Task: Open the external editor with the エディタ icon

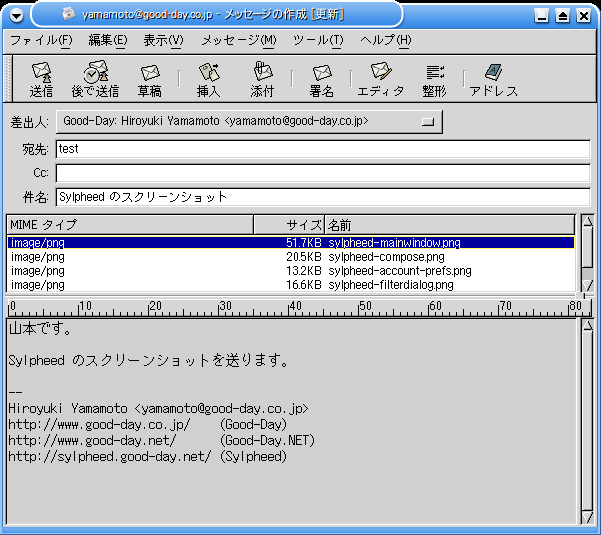Action: coord(381,80)
